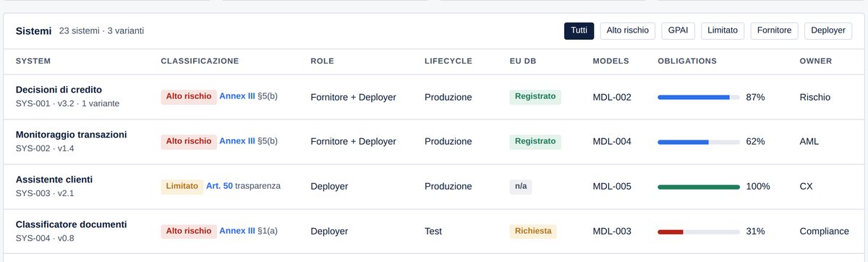Viewport: 868px width, 262px height.
Task: Click 31% red obligations progress bar
Action: 699,232
